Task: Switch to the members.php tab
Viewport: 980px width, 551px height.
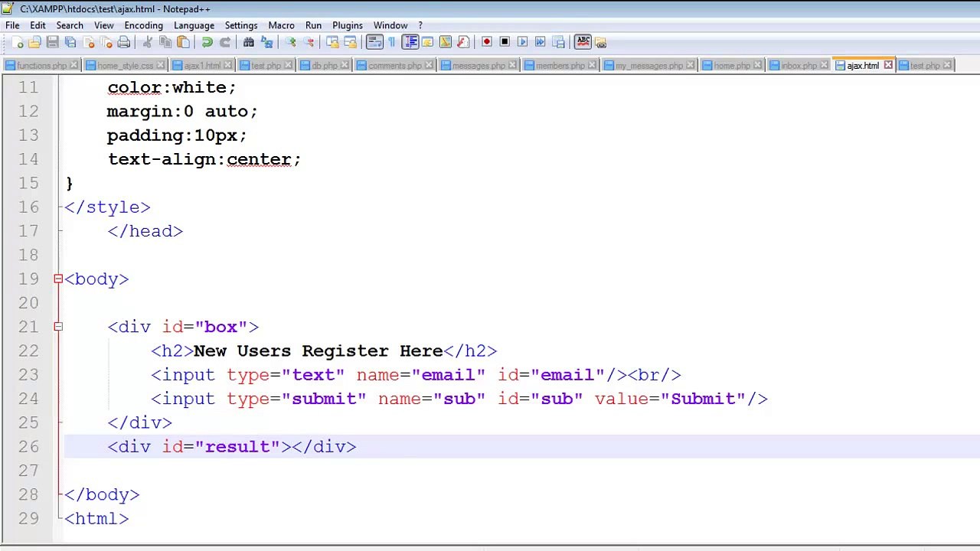Action: pyautogui.click(x=560, y=66)
